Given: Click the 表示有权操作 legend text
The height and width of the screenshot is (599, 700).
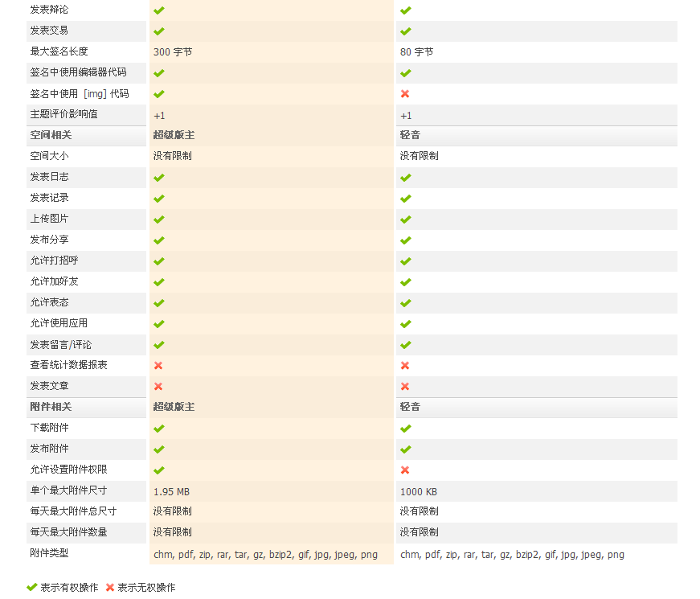Looking at the screenshot, I should [x=69, y=588].
